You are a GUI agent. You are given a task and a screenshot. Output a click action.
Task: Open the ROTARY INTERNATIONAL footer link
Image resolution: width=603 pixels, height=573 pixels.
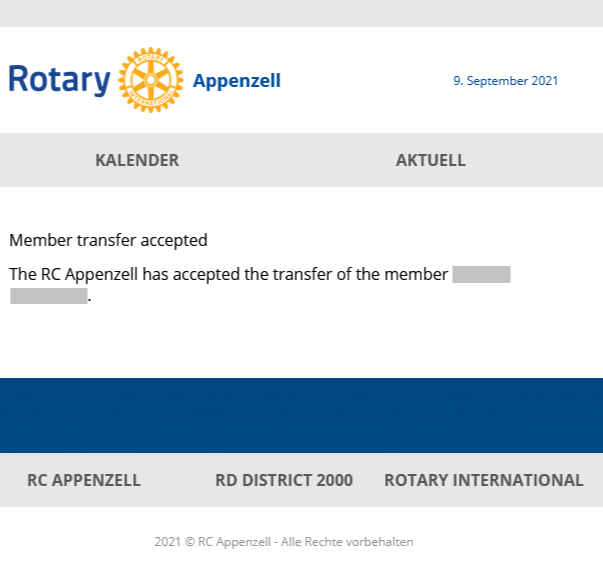click(x=484, y=480)
